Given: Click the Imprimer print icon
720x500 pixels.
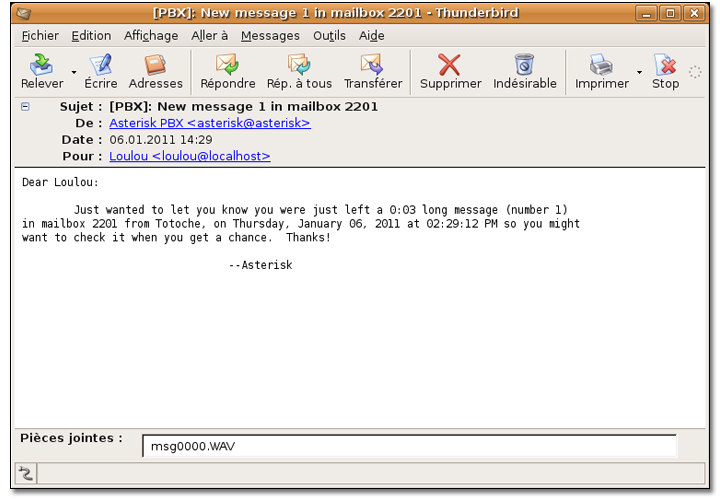Looking at the screenshot, I should point(601,65).
